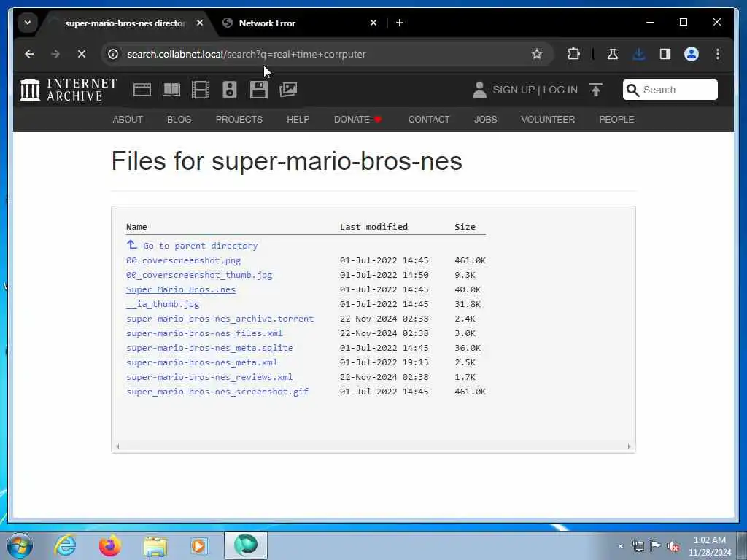Open the Software floppy disk icon

coord(259,90)
